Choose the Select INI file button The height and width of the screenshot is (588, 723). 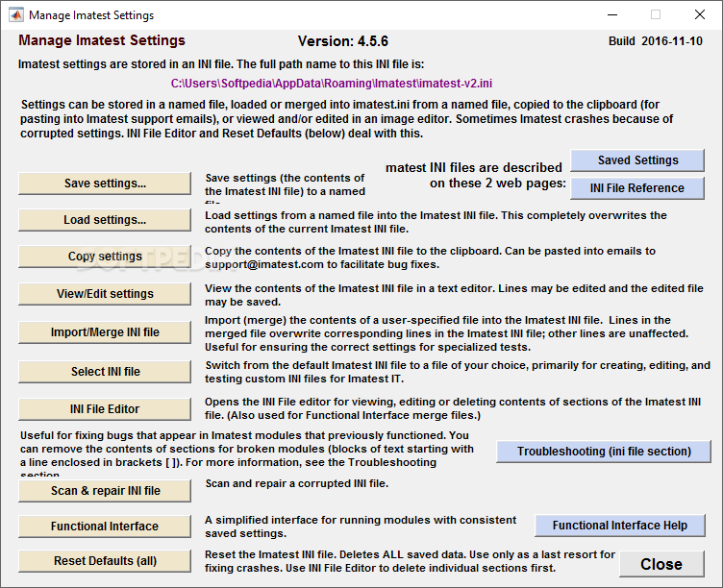(x=105, y=372)
